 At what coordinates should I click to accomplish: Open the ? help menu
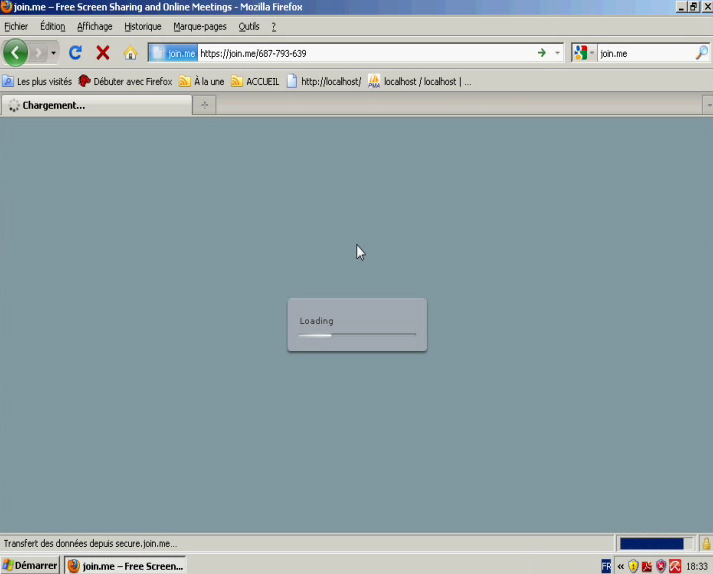coord(274,26)
